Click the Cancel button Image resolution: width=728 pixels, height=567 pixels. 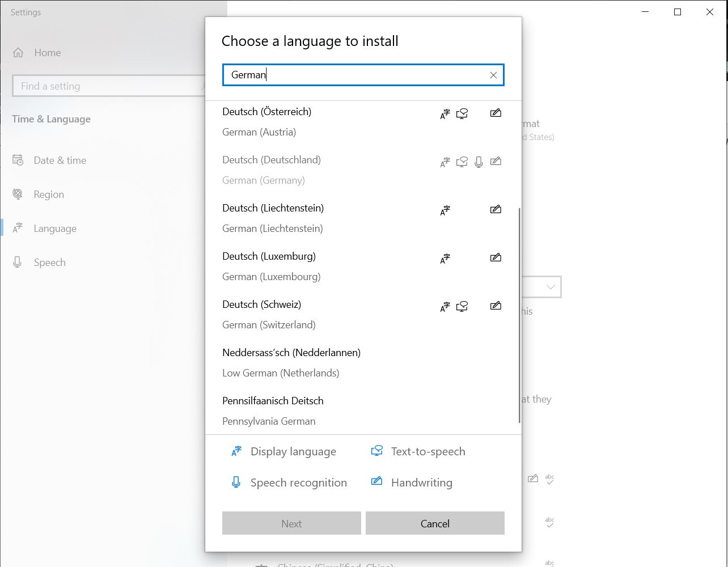click(x=435, y=523)
